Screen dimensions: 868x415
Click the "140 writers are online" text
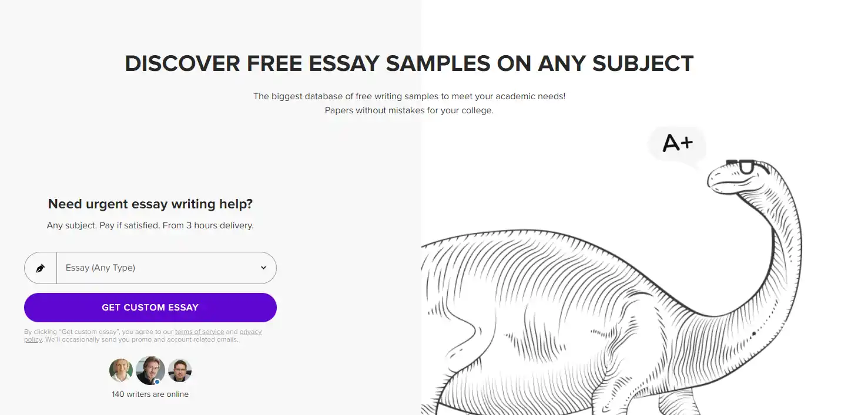(150, 394)
